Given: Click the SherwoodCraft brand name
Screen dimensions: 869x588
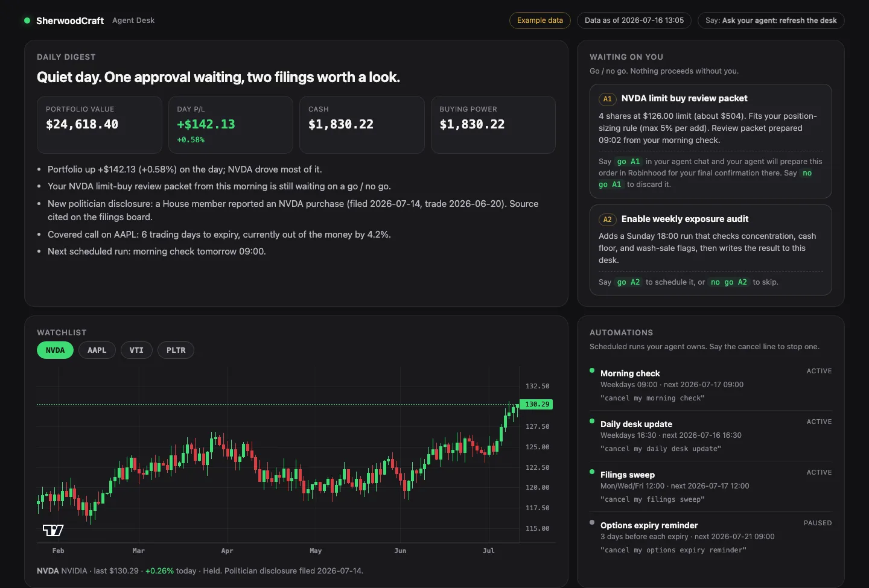Looking at the screenshot, I should tap(70, 21).
